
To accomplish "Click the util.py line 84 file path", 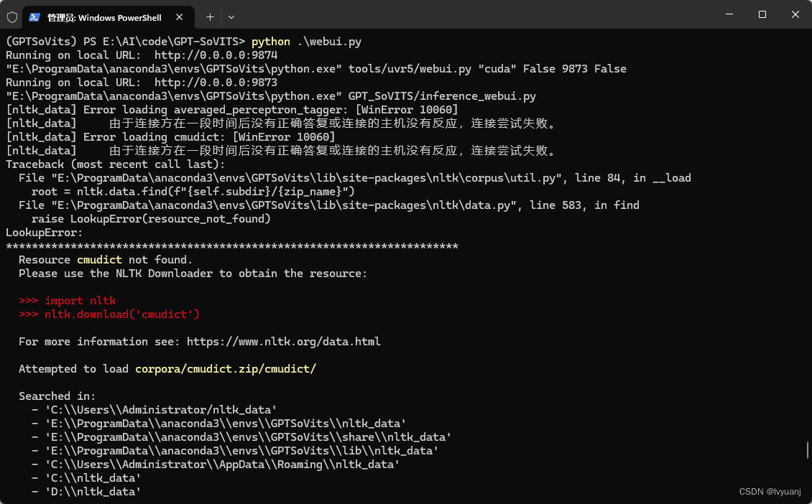I will pos(307,178).
